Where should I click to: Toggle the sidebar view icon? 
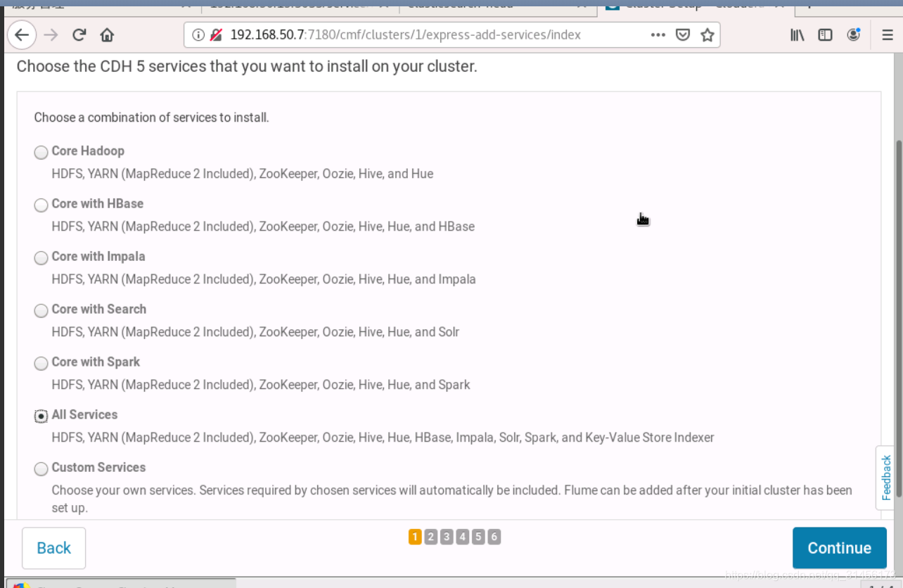(826, 34)
